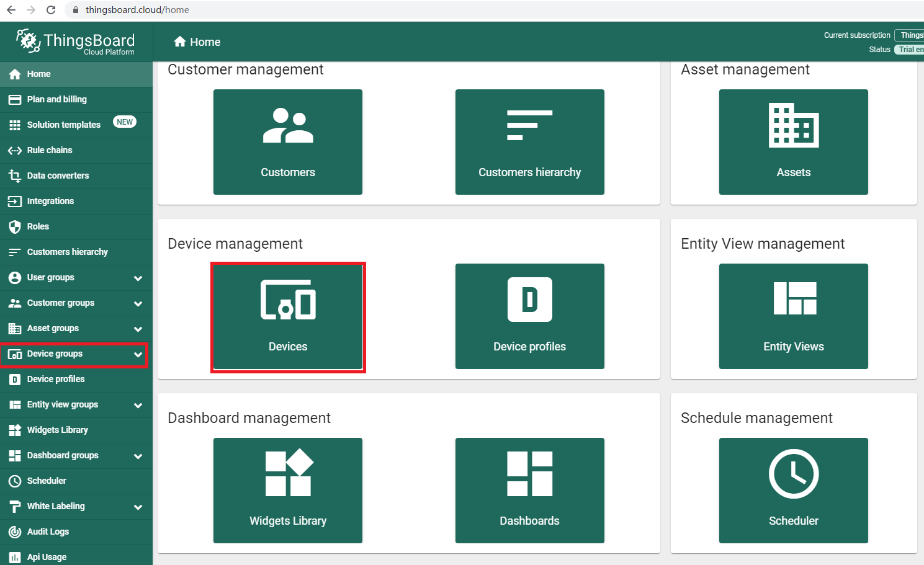Open Solution templates menu item
Viewport: 924px width, 565px height.
click(x=63, y=125)
